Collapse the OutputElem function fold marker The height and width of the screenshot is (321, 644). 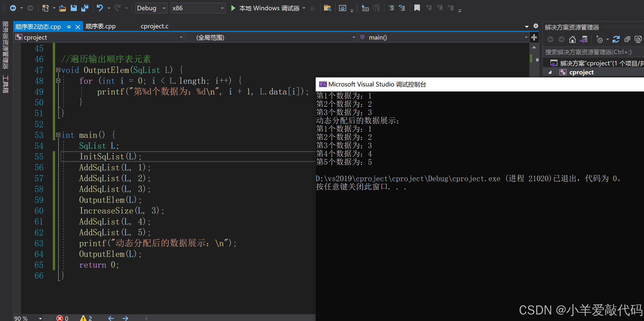(x=58, y=70)
